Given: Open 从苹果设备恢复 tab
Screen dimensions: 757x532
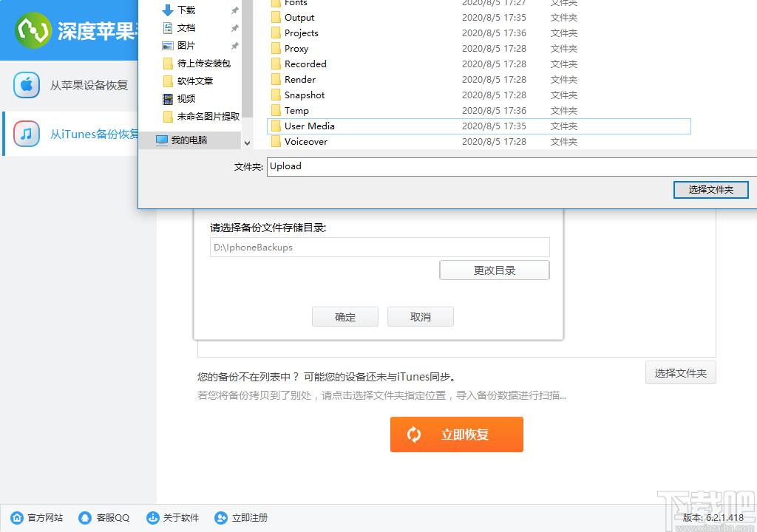Looking at the screenshot, I should click(70, 85).
